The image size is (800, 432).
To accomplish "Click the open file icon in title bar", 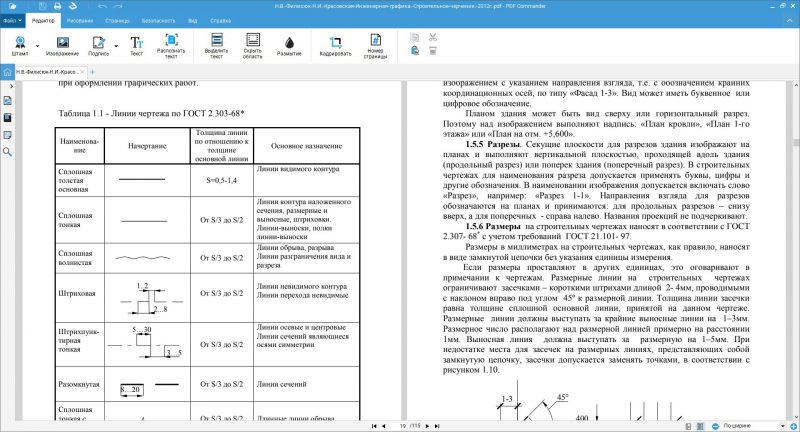I will (12, 6).
